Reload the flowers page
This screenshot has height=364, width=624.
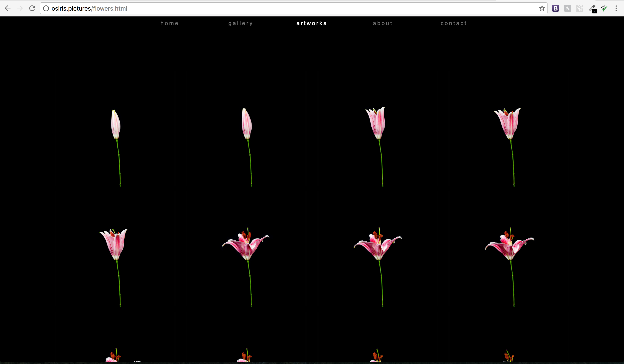pos(32,8)
